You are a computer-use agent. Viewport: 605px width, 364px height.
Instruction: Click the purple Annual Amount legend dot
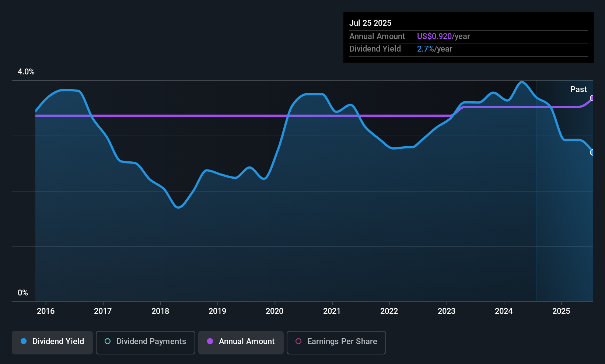point(210,341)
